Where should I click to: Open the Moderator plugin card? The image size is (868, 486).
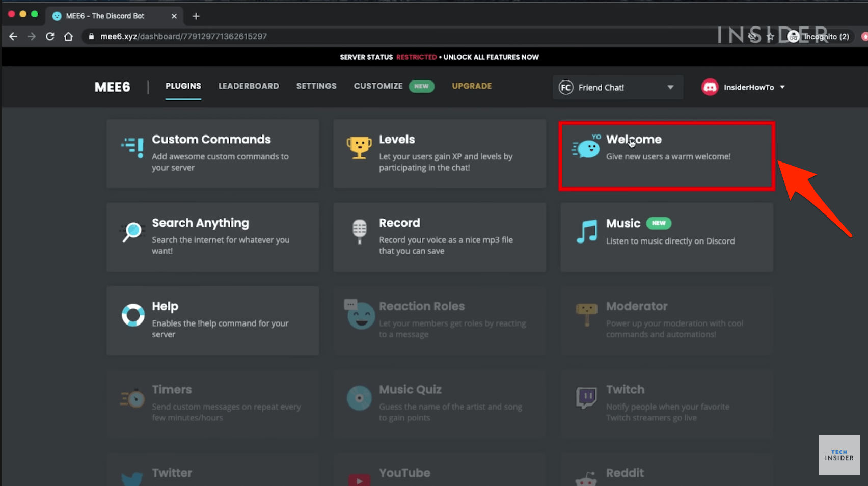[667, 320]
